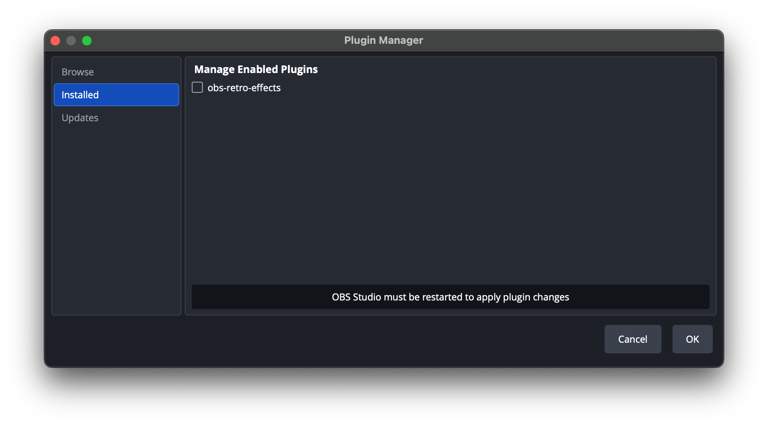Select the Installed sidebar item
The height and width of the screenshot is (426, 768).
point(116,95)
